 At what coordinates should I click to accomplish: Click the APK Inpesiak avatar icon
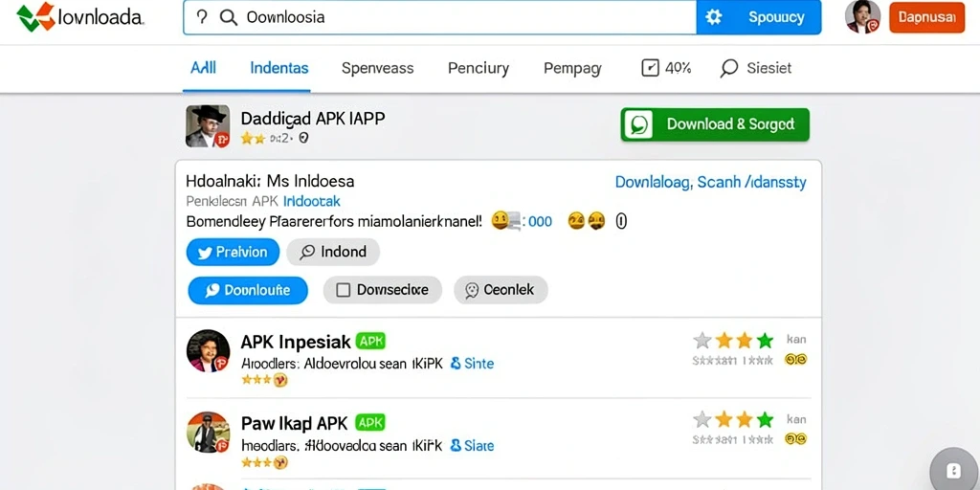(208, 351)
